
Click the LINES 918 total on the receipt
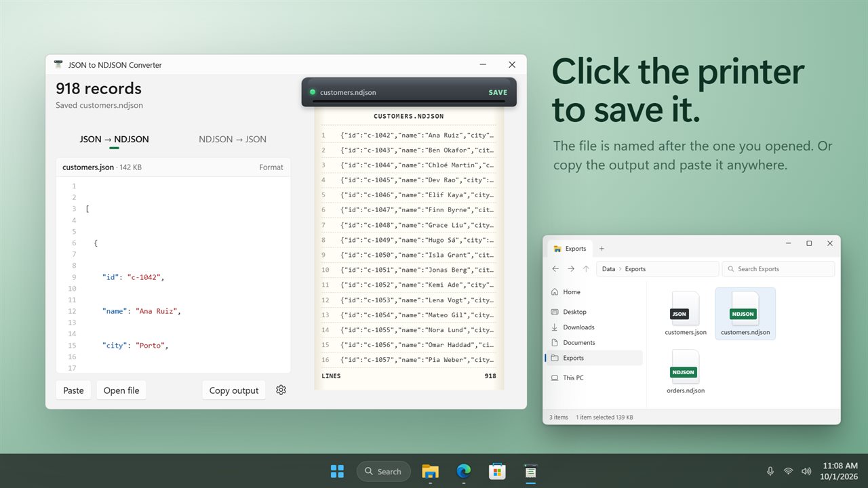tap(409, 376)
